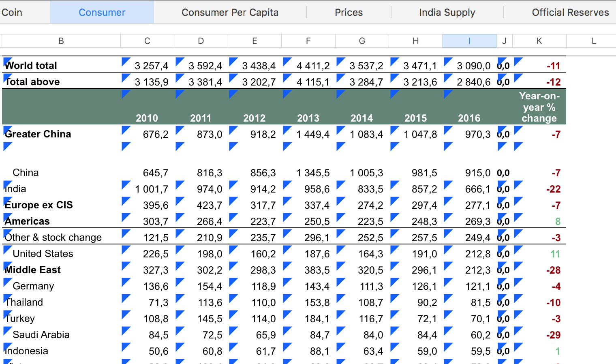616x364 pixels.
Task: Select column H header
Action: [x=416, y=41]
